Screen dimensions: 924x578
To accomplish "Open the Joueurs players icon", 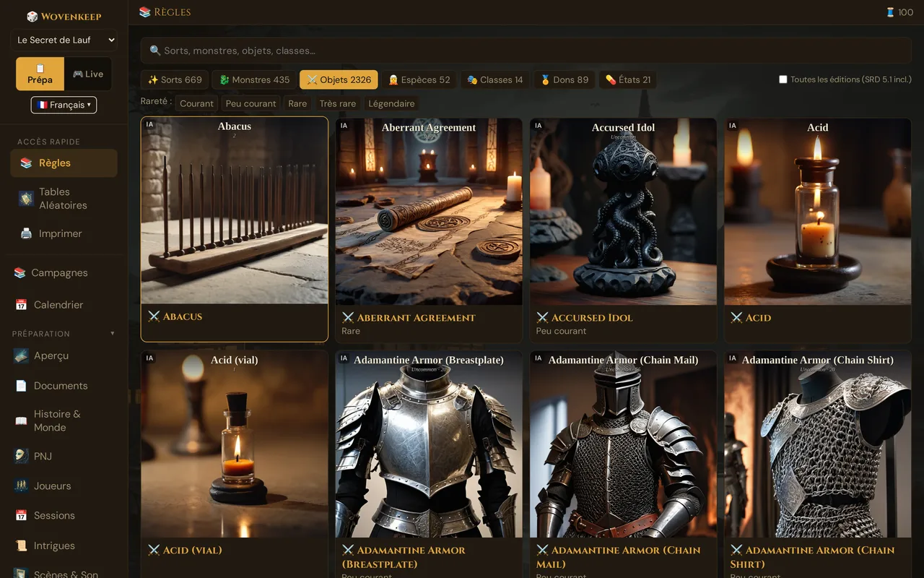I will point(22,486).
